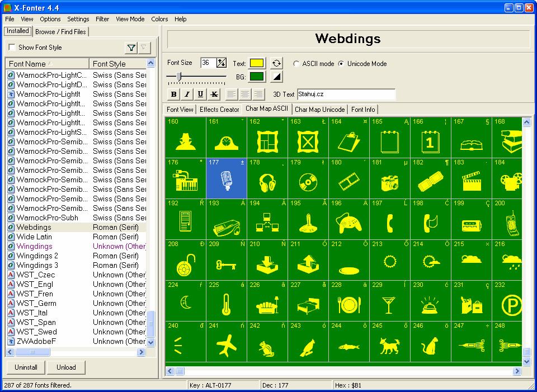Screen dimensions: 537x392
Task: Switch to Char Map Unicode tab
Action: tap(319, 110)
